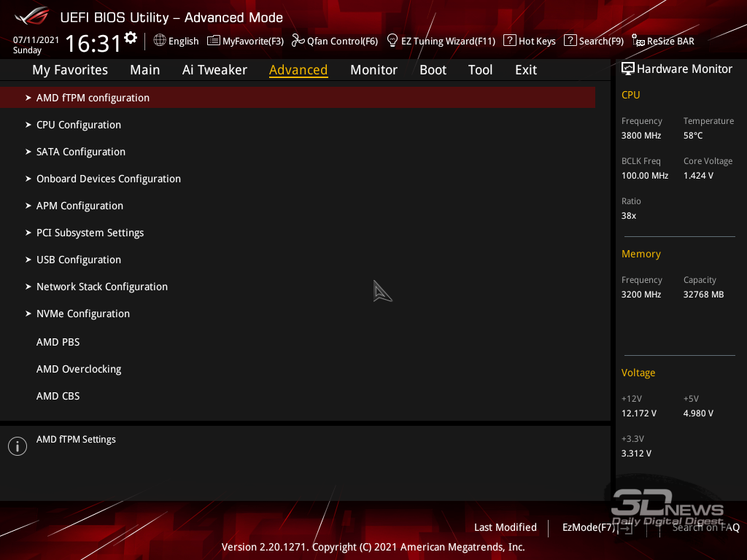
Task: Click +3.3V reading 3.312 V
Action: click(x=636, y=454)
